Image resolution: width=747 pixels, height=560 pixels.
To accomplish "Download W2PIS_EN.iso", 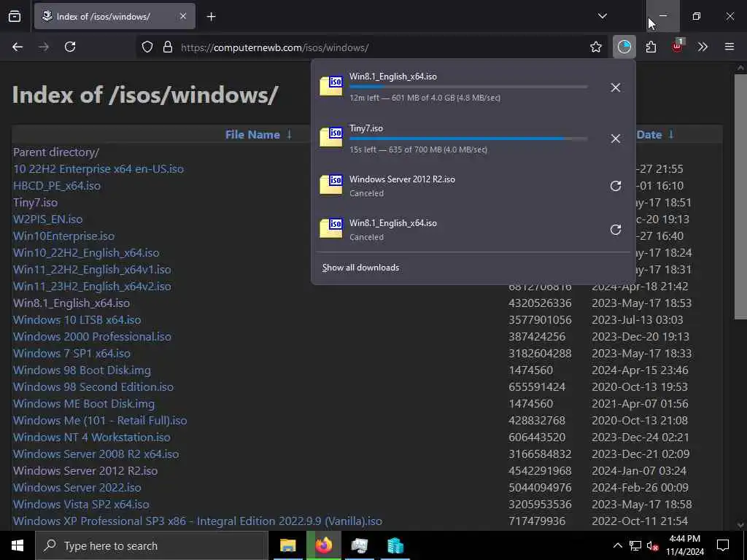I will 47,219.
